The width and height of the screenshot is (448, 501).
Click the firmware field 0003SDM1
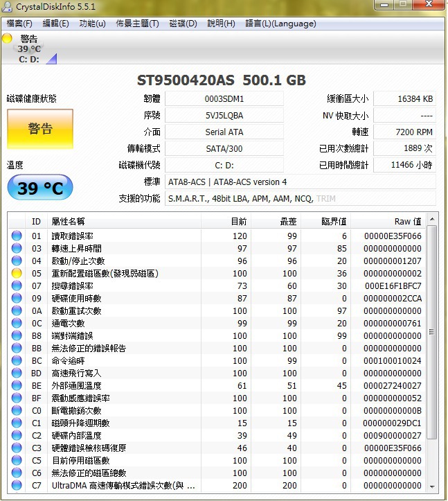point(224,98)
